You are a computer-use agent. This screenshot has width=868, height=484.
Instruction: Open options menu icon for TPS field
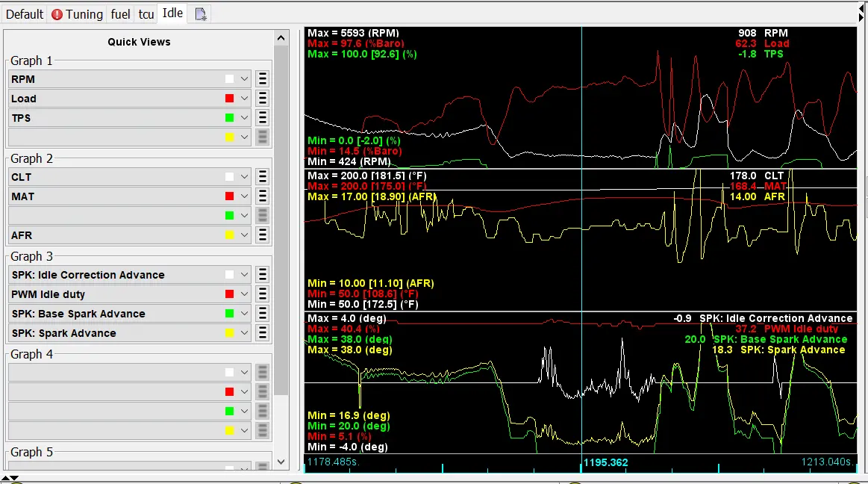(263, 118)
